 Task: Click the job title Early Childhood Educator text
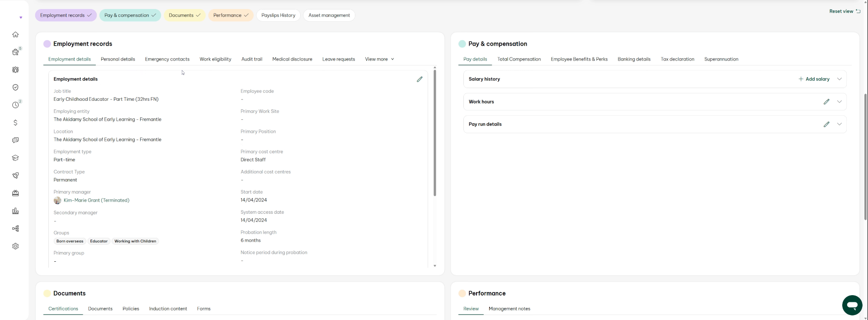tap(106, 99)
